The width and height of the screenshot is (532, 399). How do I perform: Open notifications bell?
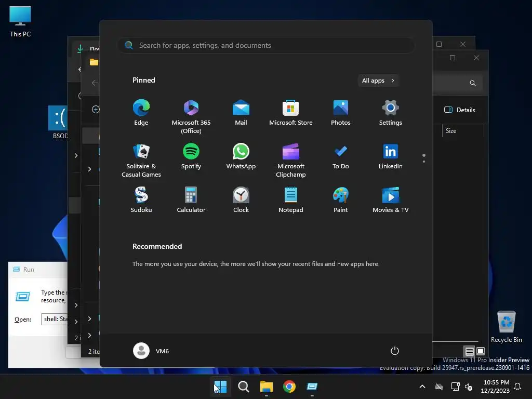tap(518, 387)
